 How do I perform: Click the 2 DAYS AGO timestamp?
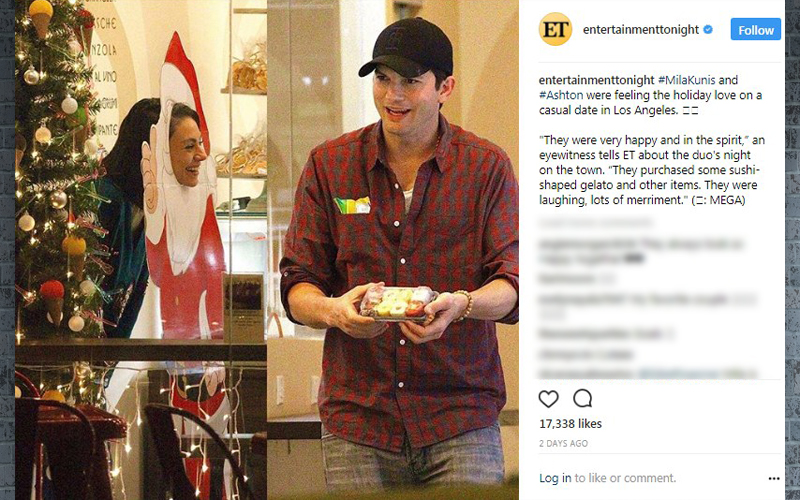pyautogui.click(x=563, y=443)
